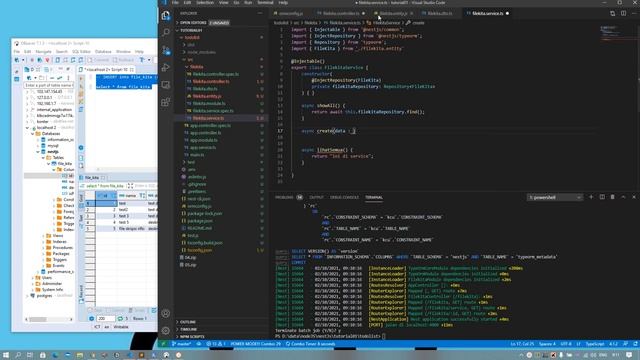This screenshot has width=640, height=360.
Task: Click the UTF-8 encoding status item
Action: point(566,344)
